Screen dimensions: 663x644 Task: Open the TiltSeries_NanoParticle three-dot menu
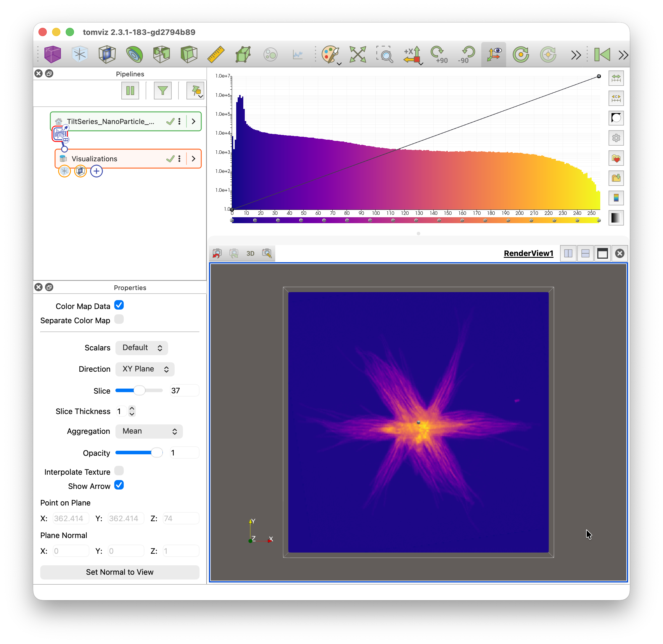179,121
